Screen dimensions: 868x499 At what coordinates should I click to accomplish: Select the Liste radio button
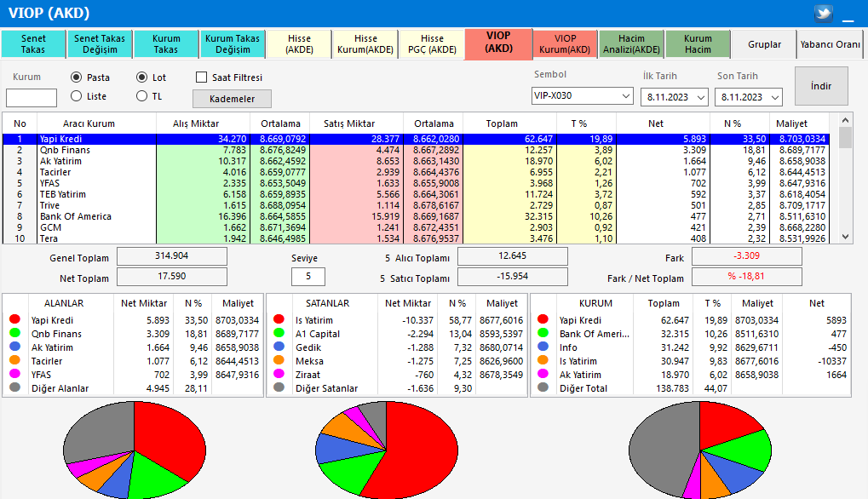tap(77, 96)
